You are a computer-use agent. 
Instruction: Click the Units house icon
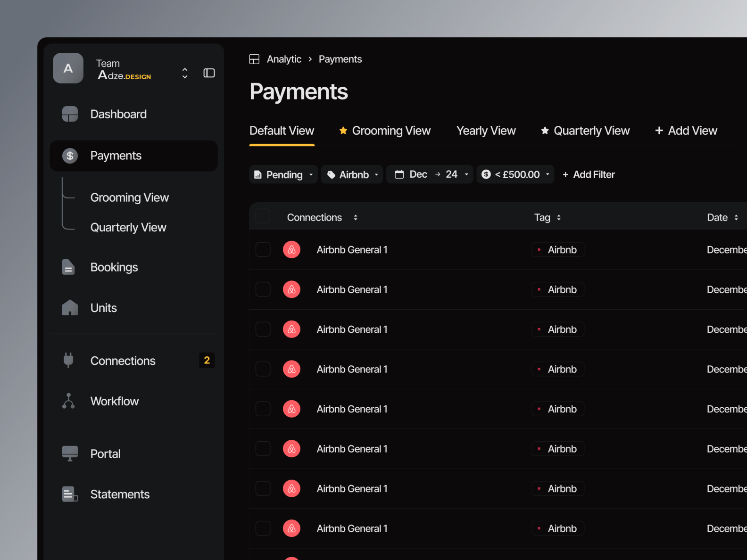click(70, 308)
